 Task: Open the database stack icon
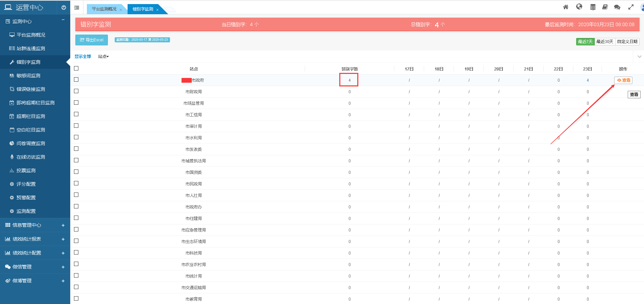click(x=593, y=7)
